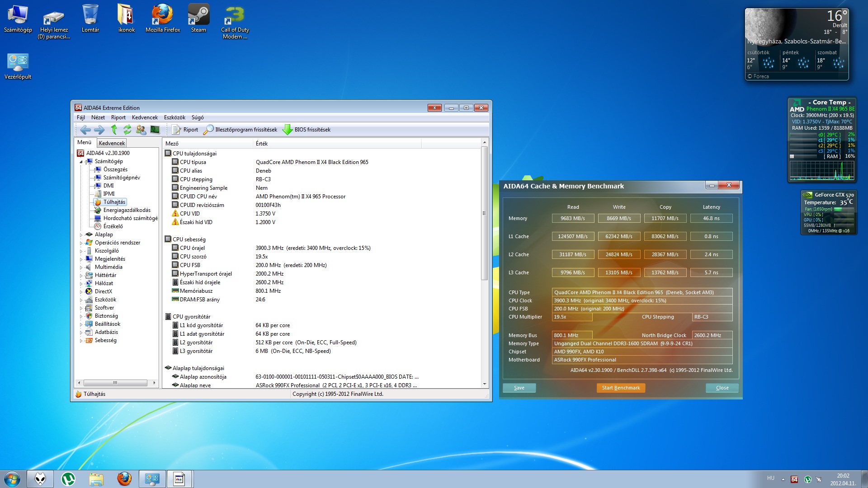Open the Kedvencek menu in menu bar

(145, 117)
